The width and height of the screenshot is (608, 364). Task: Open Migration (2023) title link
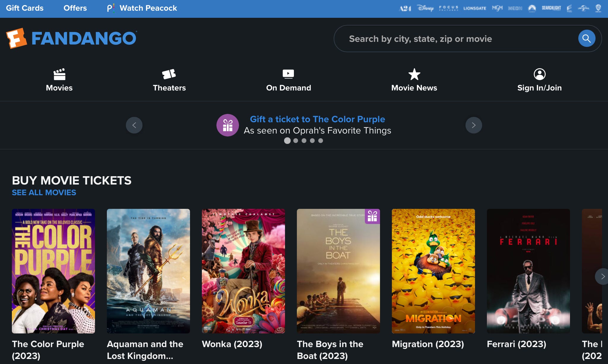pyautogui.click(x=428, y=344)
